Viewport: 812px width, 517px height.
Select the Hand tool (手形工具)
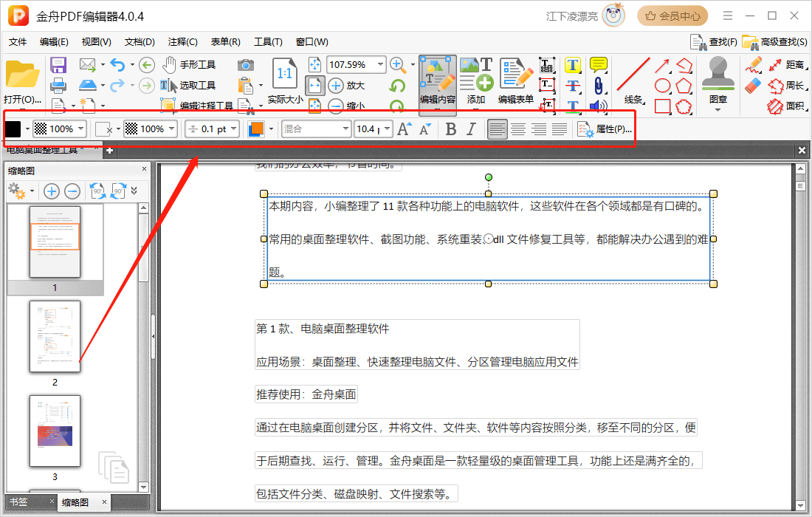(x=188, y=65)
